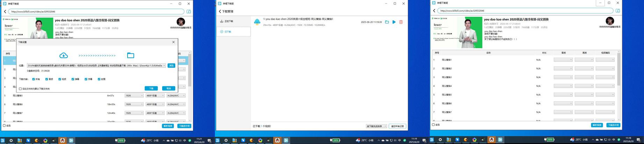Select the 已下载 tab
Image resolution: width=644 pixels, height=144 pixels.
click(233, 31)
